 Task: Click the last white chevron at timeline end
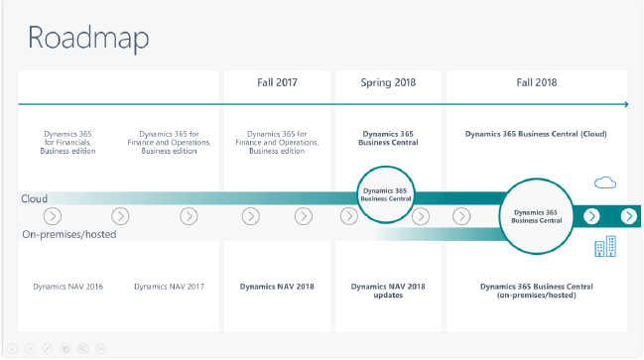(629, 216)
